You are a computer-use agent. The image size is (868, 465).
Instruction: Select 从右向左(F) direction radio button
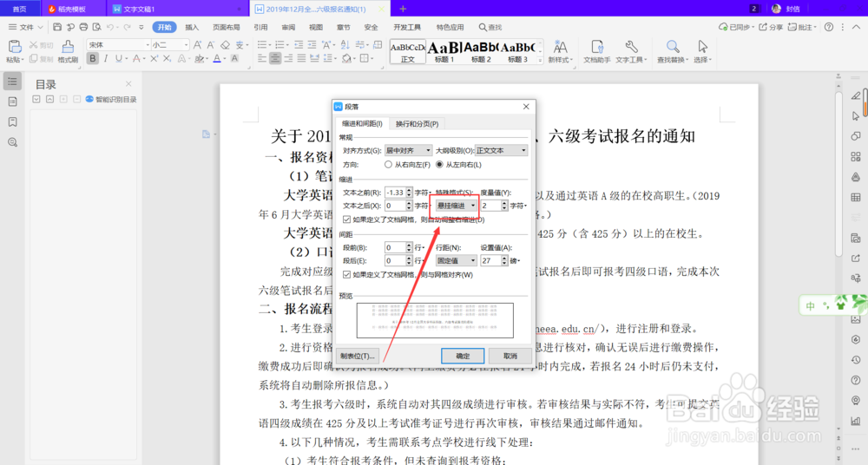[x=388, y=165]
